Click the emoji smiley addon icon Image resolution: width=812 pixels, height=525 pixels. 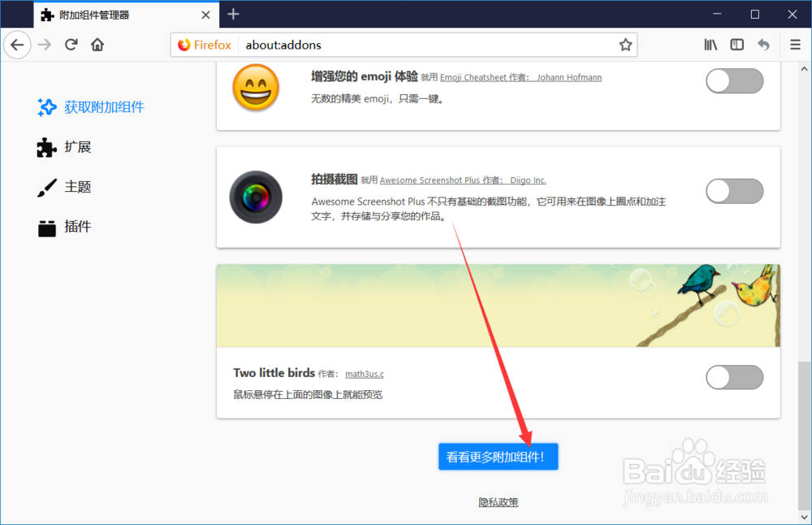pos(256,87)
